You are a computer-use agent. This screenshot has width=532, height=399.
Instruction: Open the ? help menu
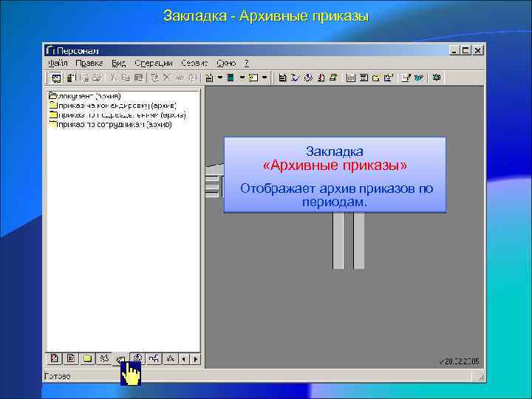[247, 64]
